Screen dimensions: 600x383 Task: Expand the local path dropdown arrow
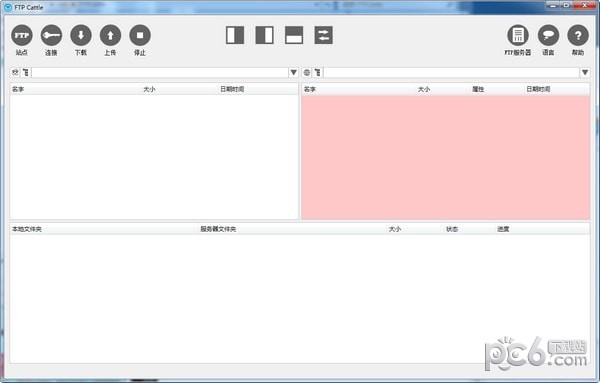coord(293,72)
